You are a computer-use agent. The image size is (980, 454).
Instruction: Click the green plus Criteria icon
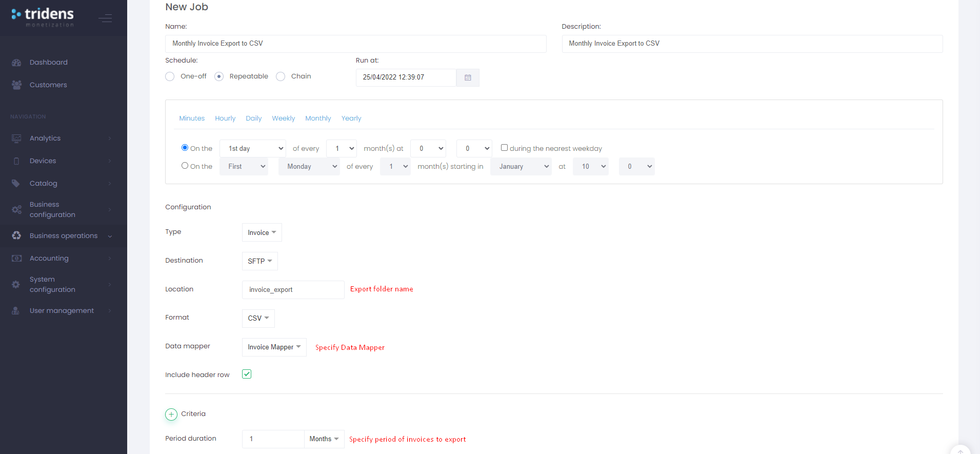click(x=171, y=414)
